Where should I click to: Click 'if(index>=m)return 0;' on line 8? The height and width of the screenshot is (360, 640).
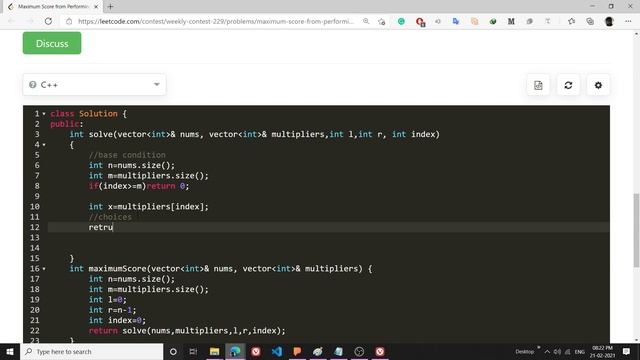pos(139,186)
